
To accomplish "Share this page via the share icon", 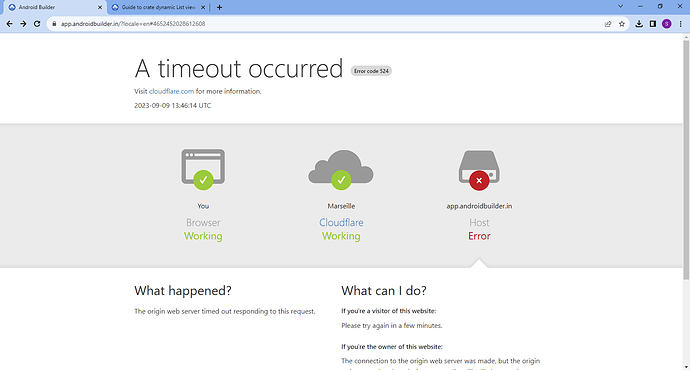I will (x=608, y=24).
